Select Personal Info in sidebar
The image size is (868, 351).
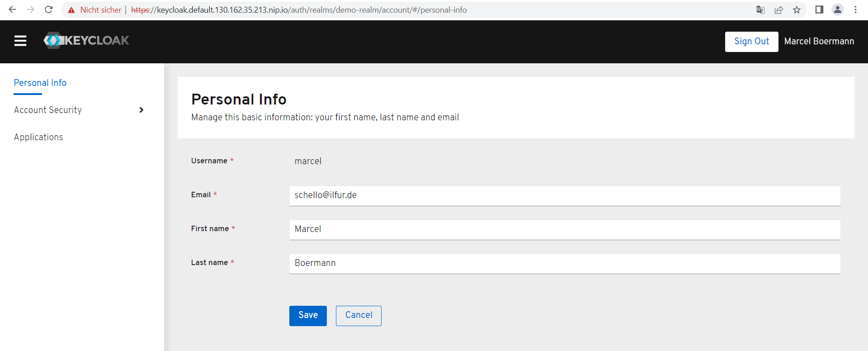40,83
